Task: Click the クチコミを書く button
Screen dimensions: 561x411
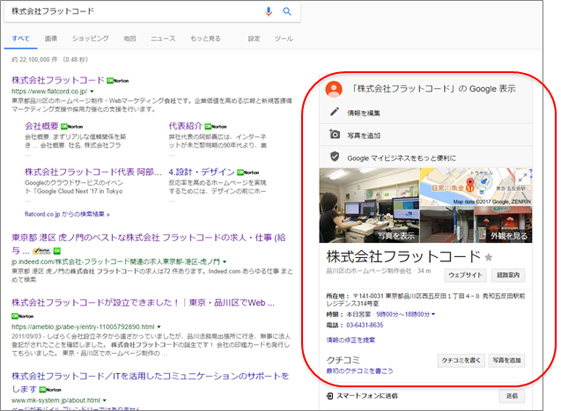Action: click(x=461, y=360)
